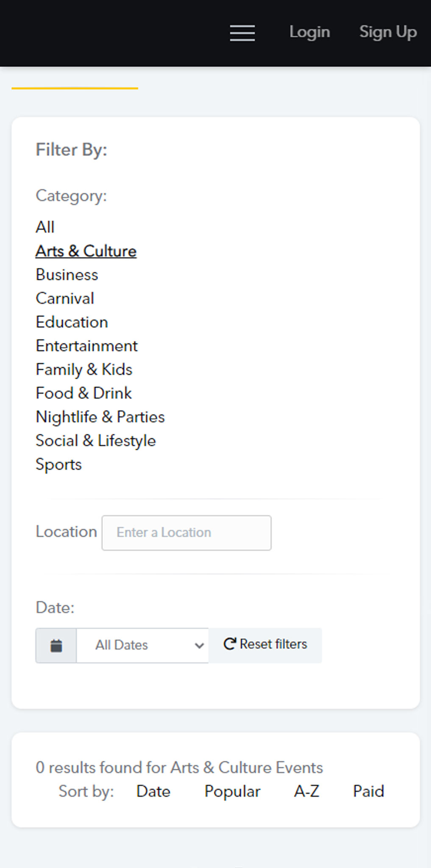Click the Login link
This screenshot has width=431, height=868.
[x=309, y=32]
